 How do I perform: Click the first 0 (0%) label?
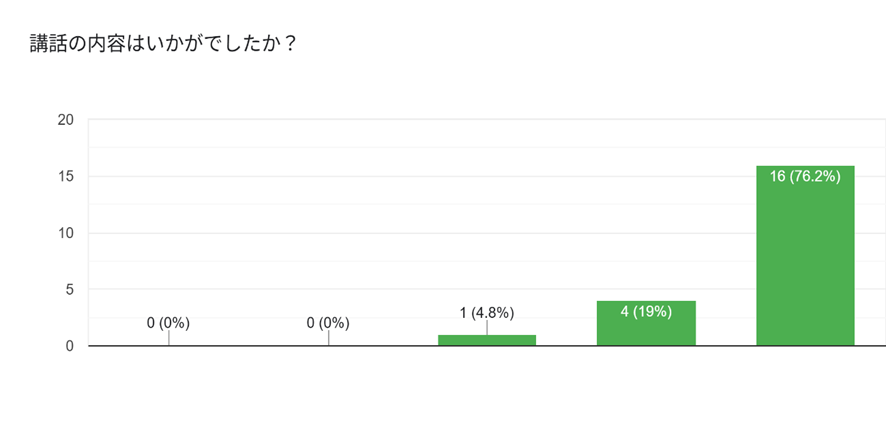[x=168, y=324]
